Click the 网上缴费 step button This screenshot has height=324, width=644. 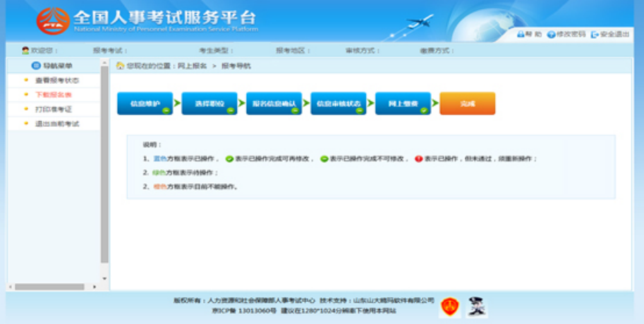(403, 104)
